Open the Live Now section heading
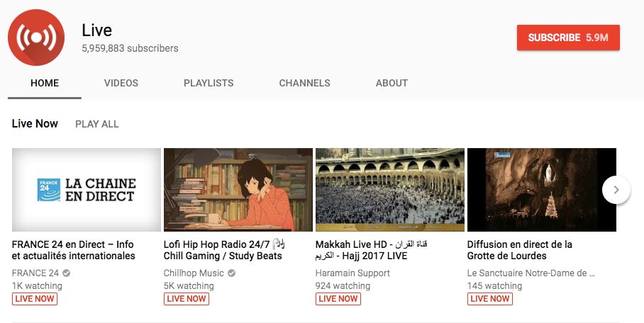The image size is (644, 323). [35, 123]
